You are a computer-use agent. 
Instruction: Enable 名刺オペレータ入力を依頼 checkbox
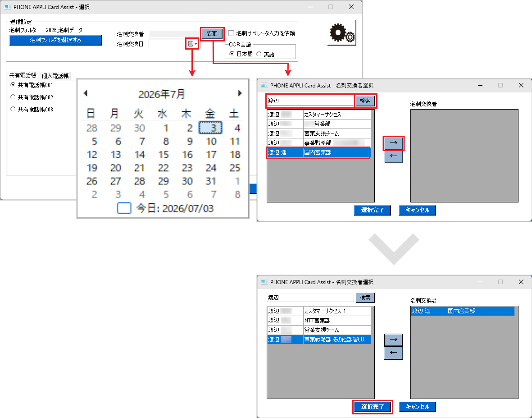point(232,33)
